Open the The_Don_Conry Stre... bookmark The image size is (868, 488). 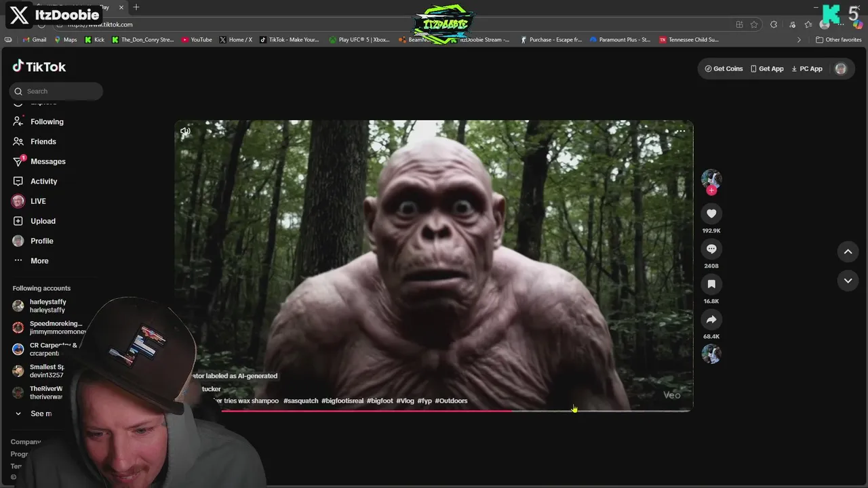pos(142,40)
